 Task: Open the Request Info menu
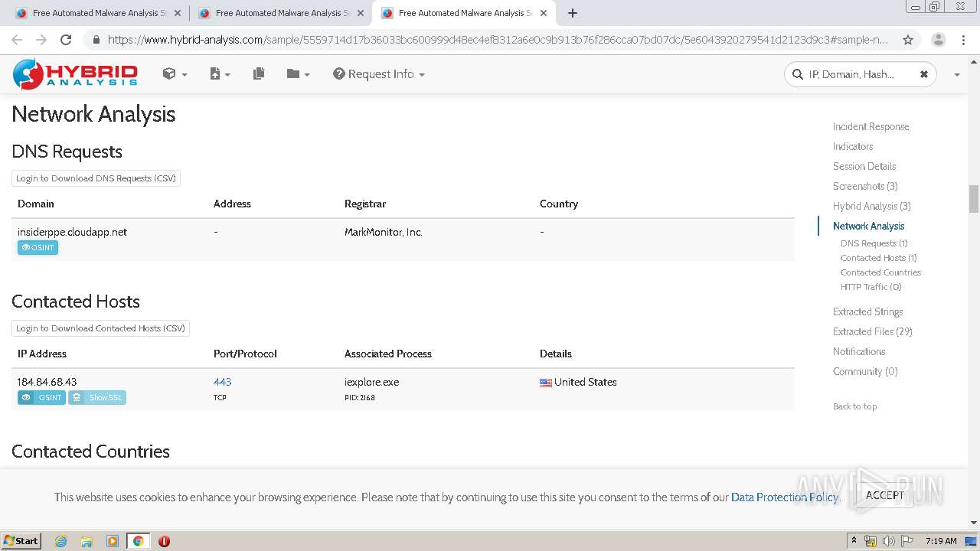[379, 74]
